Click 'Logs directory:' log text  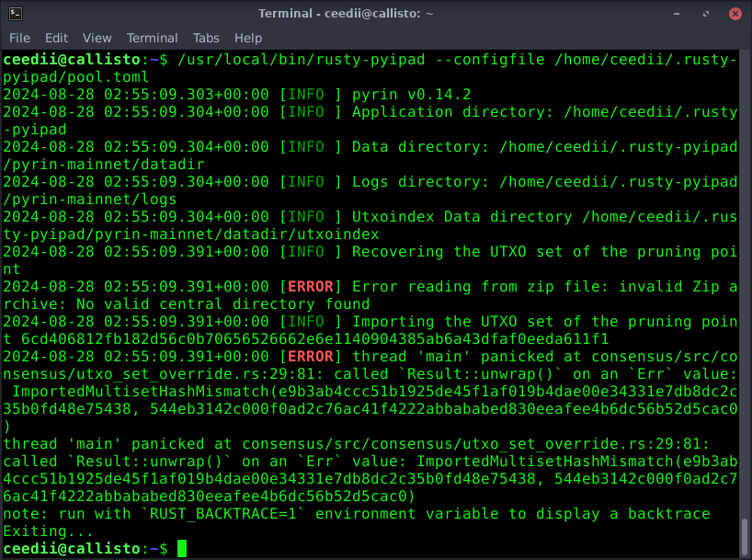click(421, 182)
